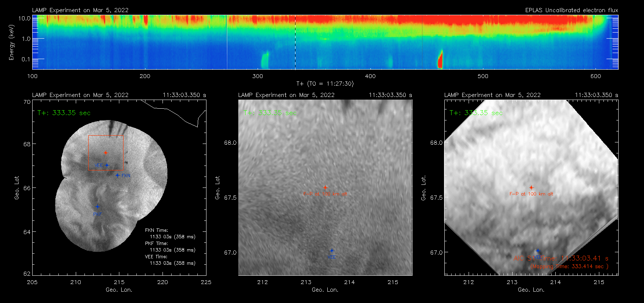Click green 'T+: 333.35 sec' in right panel
The width and height of the screenshot is (644, 303).
pos(476,113)
